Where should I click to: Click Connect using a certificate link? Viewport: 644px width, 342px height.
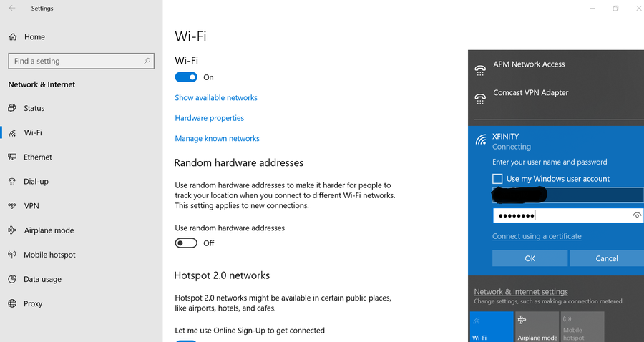537,236
